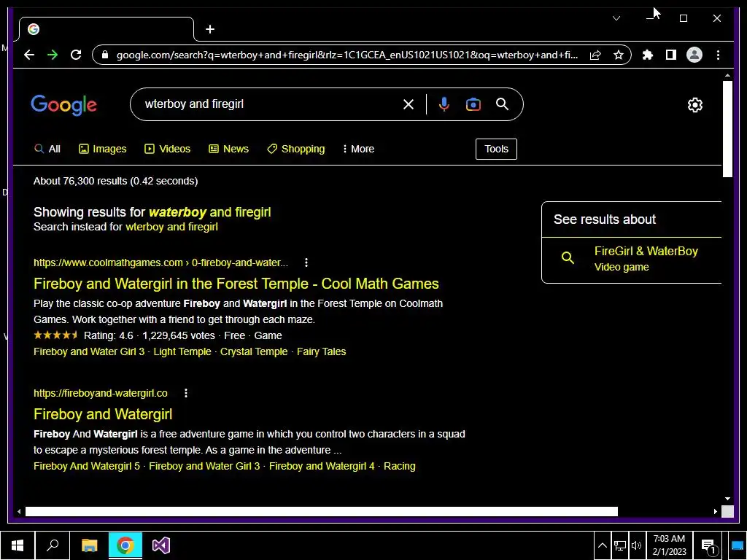
Task: Submit search with magnifier icon
Action: click(x=502, y=104)
